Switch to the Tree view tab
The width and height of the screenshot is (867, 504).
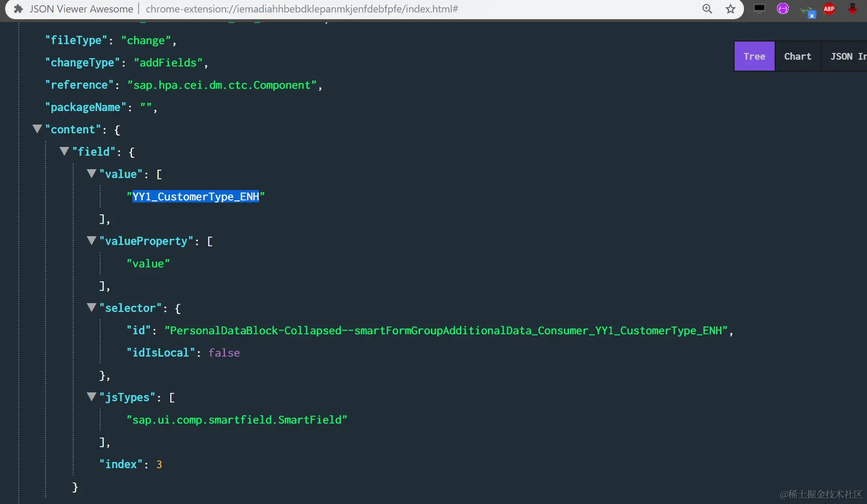(x=754, y=56)
